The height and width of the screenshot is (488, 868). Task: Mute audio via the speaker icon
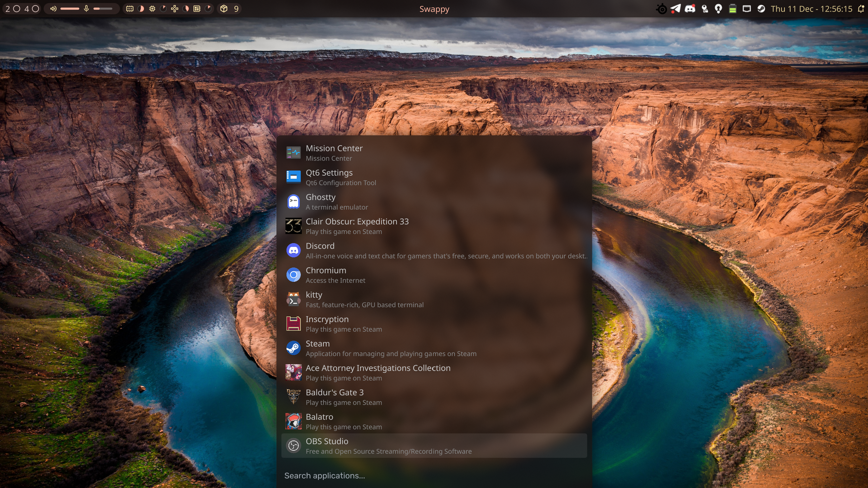pos(53,9)
